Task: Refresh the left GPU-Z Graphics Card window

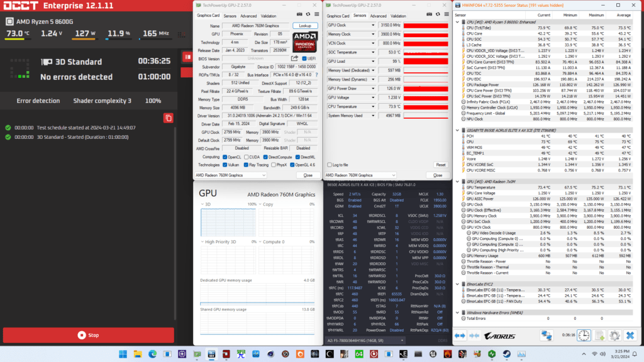Action: pos(308,14)
